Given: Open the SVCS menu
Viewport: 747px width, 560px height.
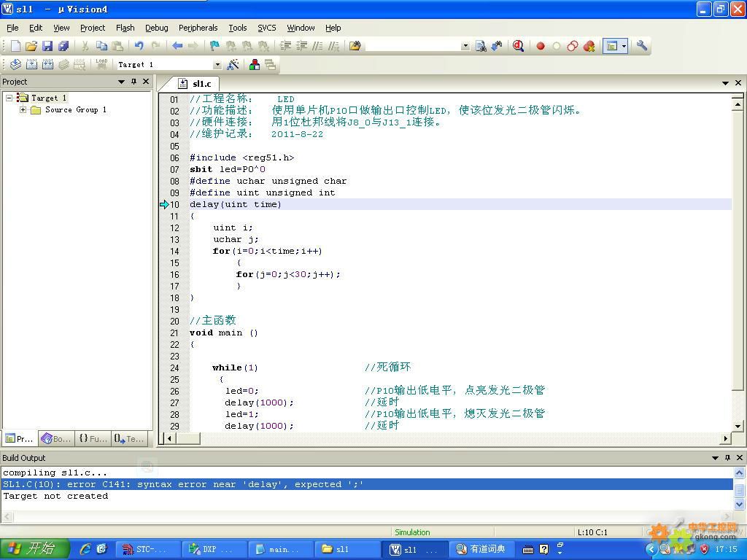Looking at the screenshot, I should point(267,28).
